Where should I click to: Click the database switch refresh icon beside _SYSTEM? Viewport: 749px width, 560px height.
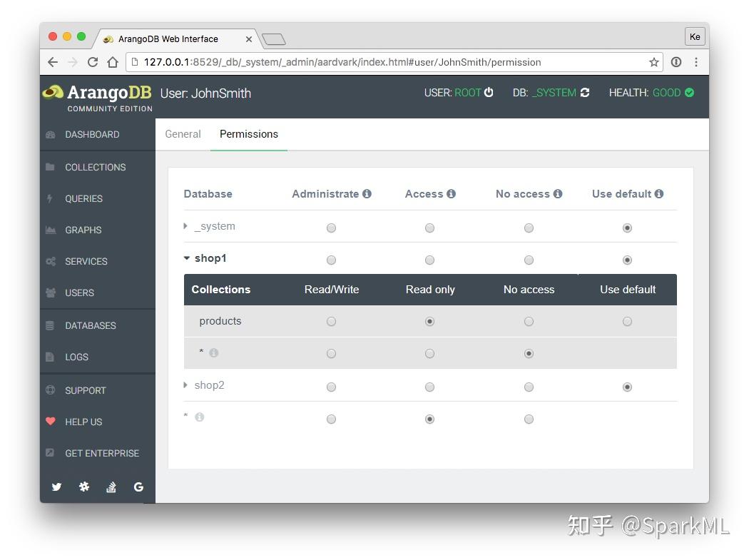click(586, 93)
